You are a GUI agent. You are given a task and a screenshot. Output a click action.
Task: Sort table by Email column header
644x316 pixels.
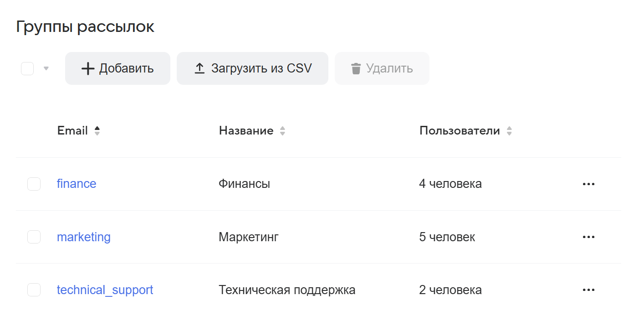tap(72, 131)
